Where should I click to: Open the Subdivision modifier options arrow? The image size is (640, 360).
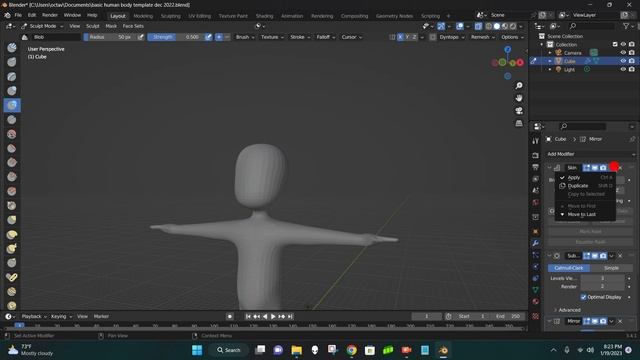coord(611,256)
